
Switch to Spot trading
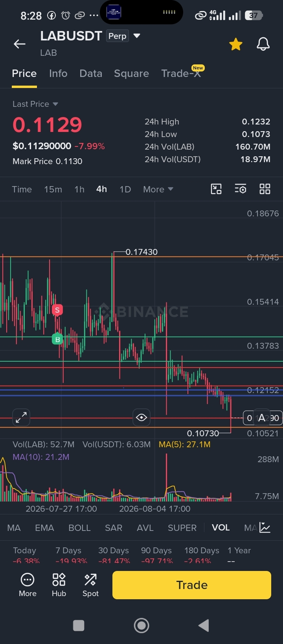click(x=90, y=584)
